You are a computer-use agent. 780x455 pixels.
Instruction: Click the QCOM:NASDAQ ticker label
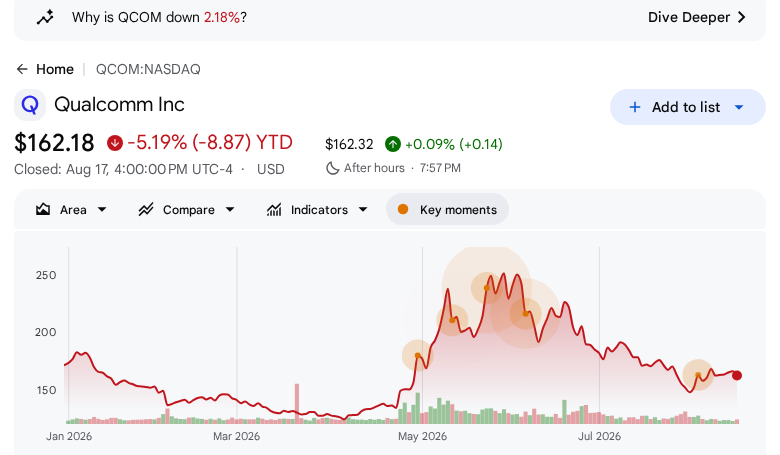[x=148, y=69]
